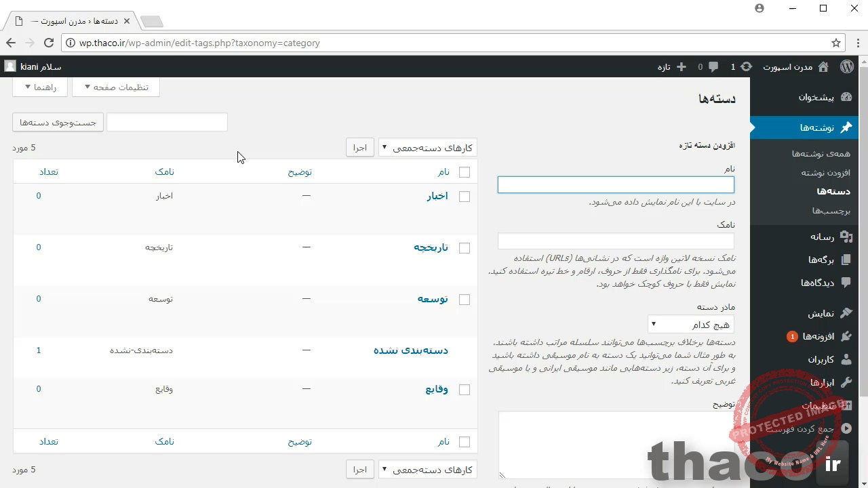Image resolution: width=868 pixels, height=488 pixels.
Task: Check the select-all checkbox in the table header
Action: pos(465,171)
